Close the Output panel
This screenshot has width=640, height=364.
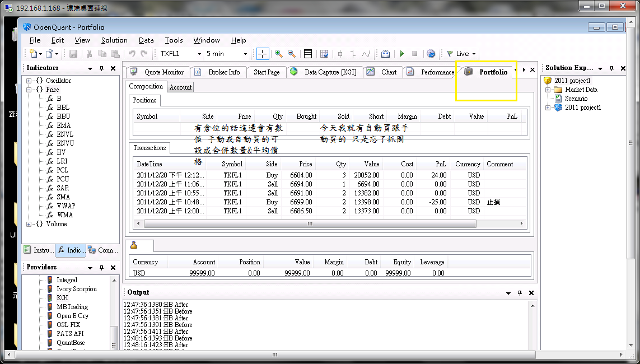(x=531, y=293)
